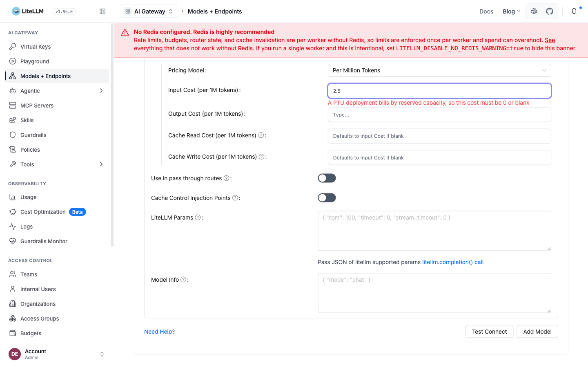The width and height of the screenshot is (588, 368).
Task: Show help for pass through routes
Action: coord(226,178)
